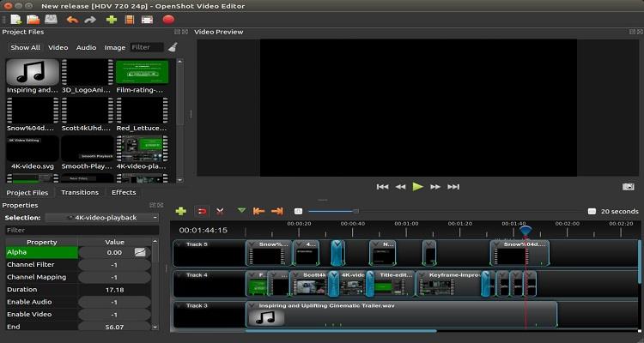Open the Scott4k clip menu arrow on Track 4
The height and width of the screenshot is (343, 644).
click(296, 275)
